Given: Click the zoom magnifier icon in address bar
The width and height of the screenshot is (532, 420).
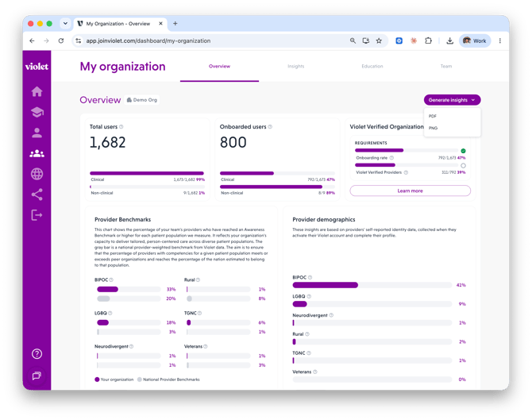Looking at the screenshot, I should click(x=353, y=40).
